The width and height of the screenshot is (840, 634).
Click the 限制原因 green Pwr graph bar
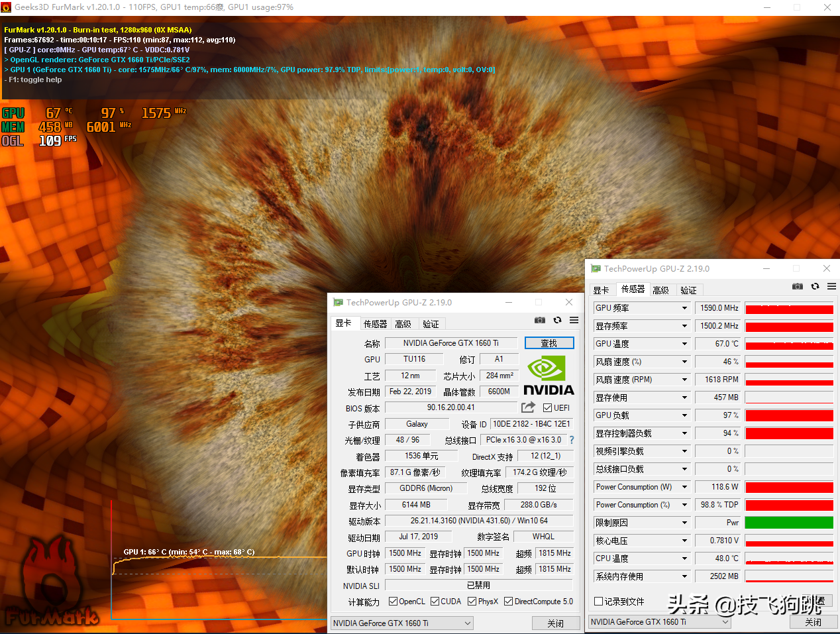point(789,523)
